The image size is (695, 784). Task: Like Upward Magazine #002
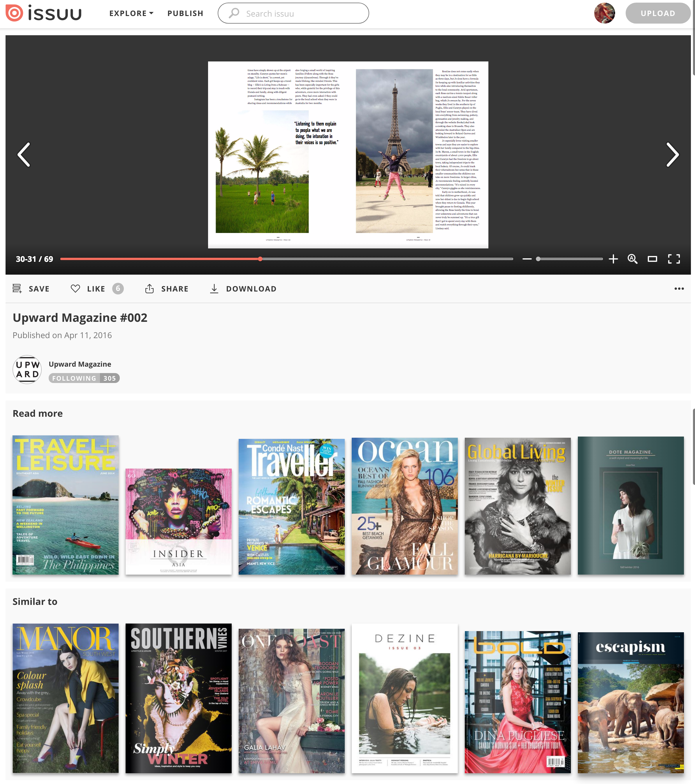pos(88,288)
